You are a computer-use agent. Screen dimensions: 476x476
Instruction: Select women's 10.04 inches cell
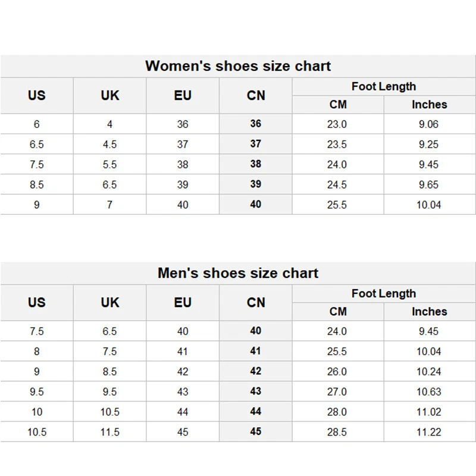(x=428, y=205)
